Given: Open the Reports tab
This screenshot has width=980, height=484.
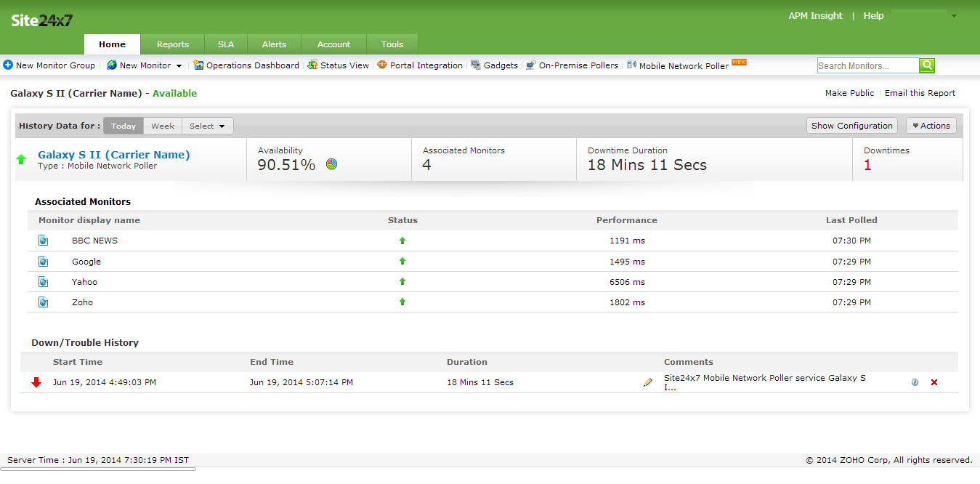Looking at the screenshot, I should click(x=173, y=44).
